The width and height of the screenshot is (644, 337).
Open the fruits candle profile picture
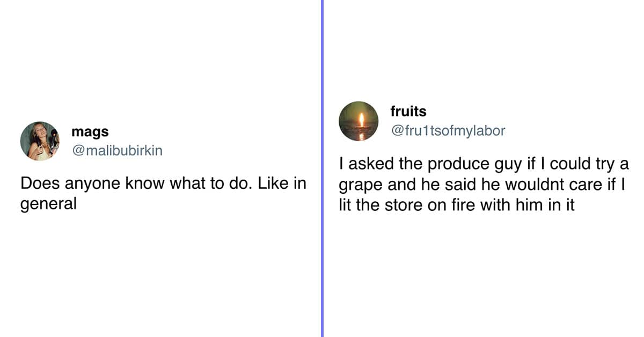pos(358,121)
